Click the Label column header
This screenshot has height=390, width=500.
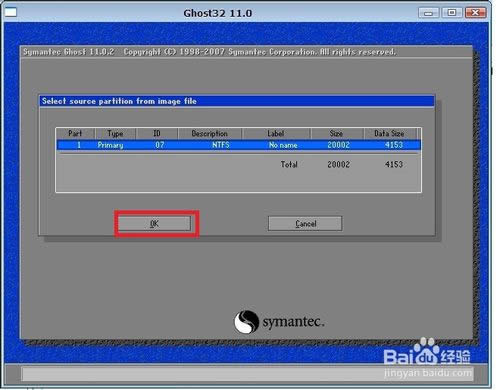coord(276,134)
